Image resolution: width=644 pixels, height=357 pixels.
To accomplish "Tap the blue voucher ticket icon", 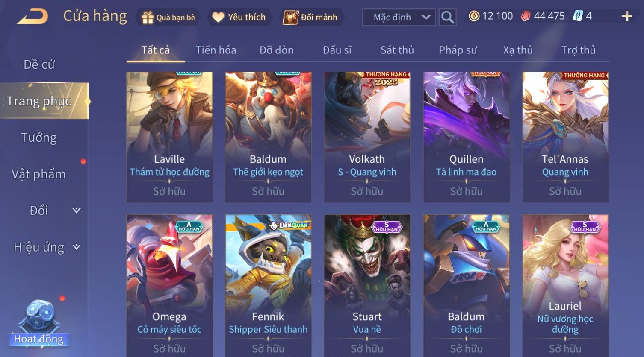I will point(578,16).
